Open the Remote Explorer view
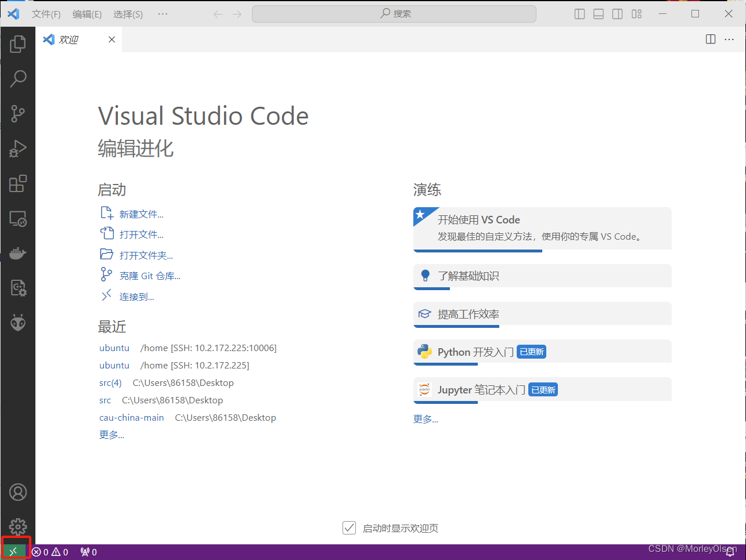Viewport: 746px width, 560px height. tap(18, 219)
